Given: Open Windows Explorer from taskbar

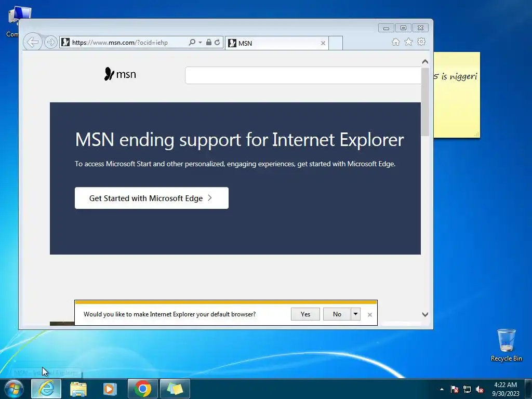Looking at the screenshot, I should (x=78, y=389).
